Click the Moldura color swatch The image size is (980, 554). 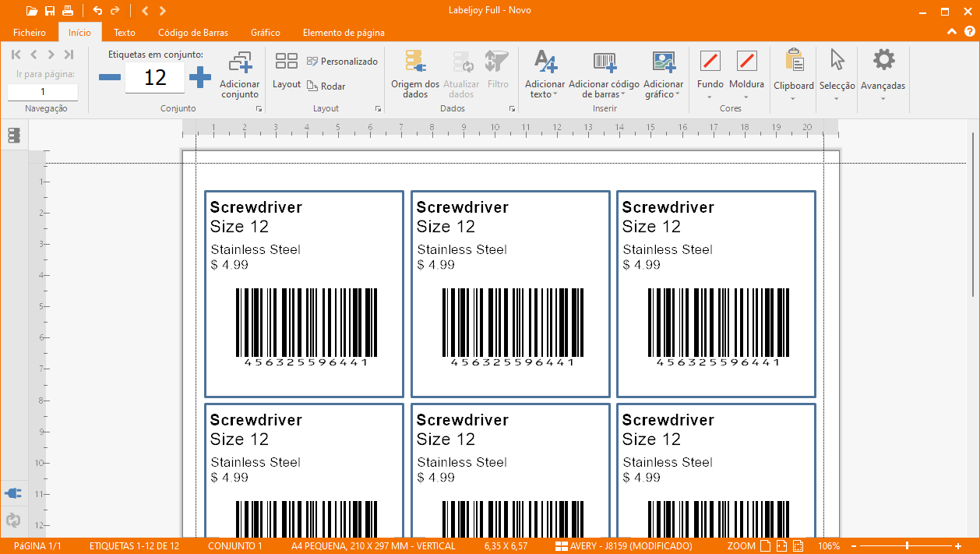[x=747, y=61]
